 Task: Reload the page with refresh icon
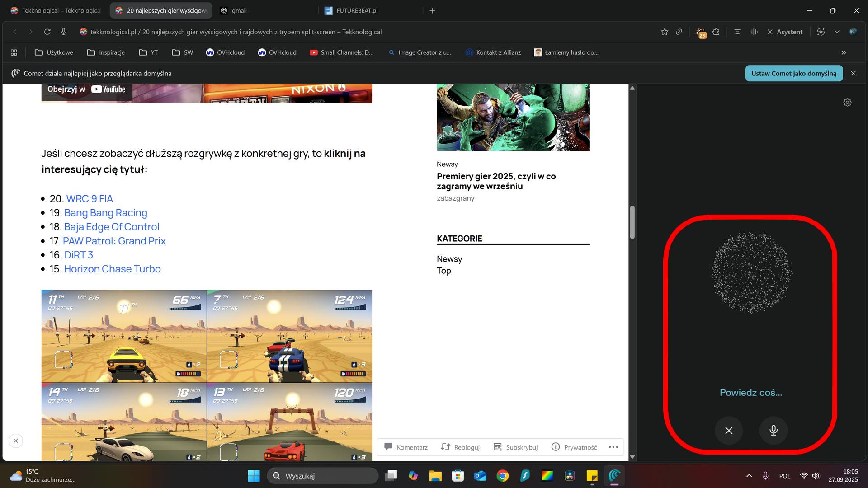47,32
